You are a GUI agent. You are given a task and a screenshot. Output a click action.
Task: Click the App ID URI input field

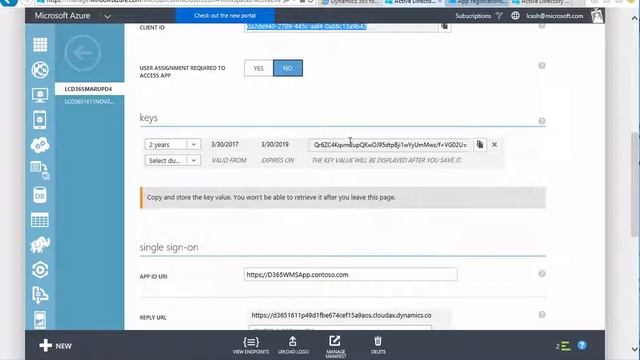pos(350,275)
